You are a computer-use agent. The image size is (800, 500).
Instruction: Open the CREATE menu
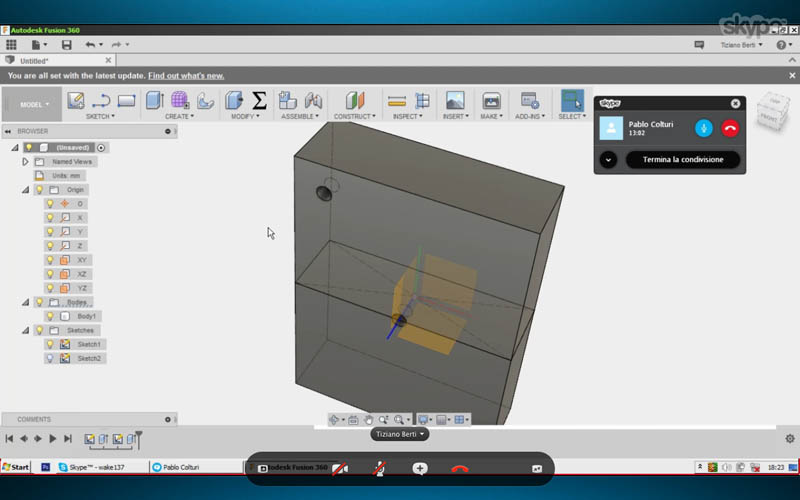tap(179, 116)
